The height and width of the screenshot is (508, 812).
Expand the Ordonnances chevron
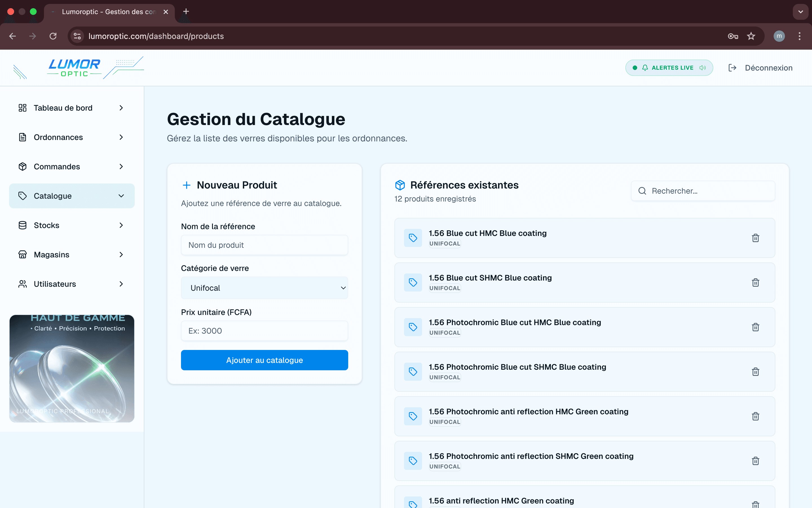pos(122,137)
